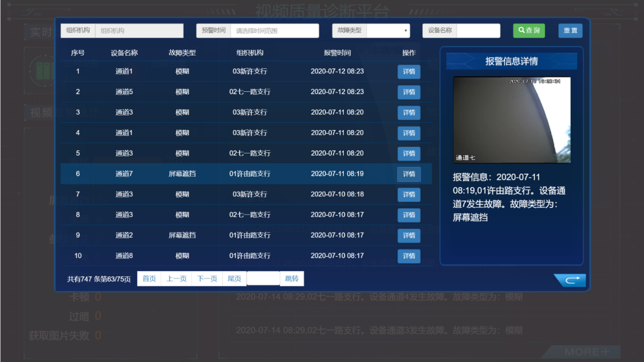Open 详情 for row 9 通道2
Viewport: 644px width, 362px height.
409,235
